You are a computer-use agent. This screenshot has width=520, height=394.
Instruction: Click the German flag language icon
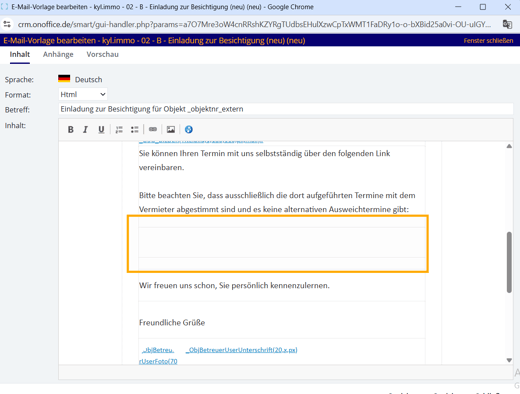coord(64,79)
